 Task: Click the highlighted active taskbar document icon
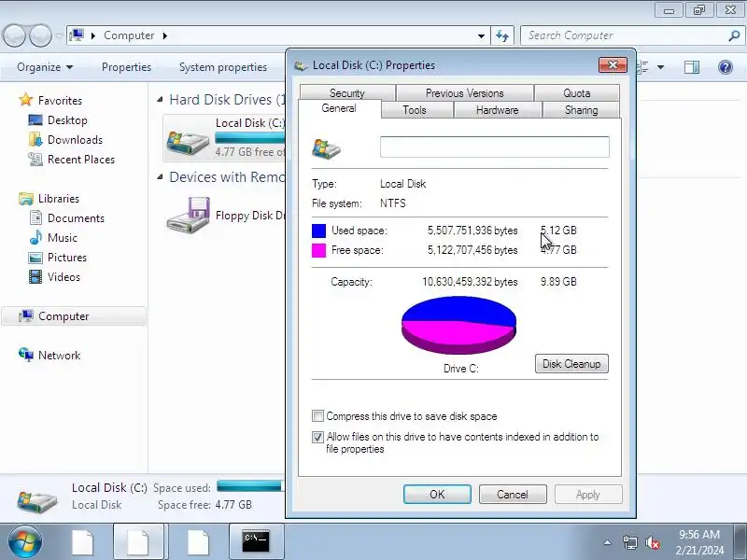138,542
